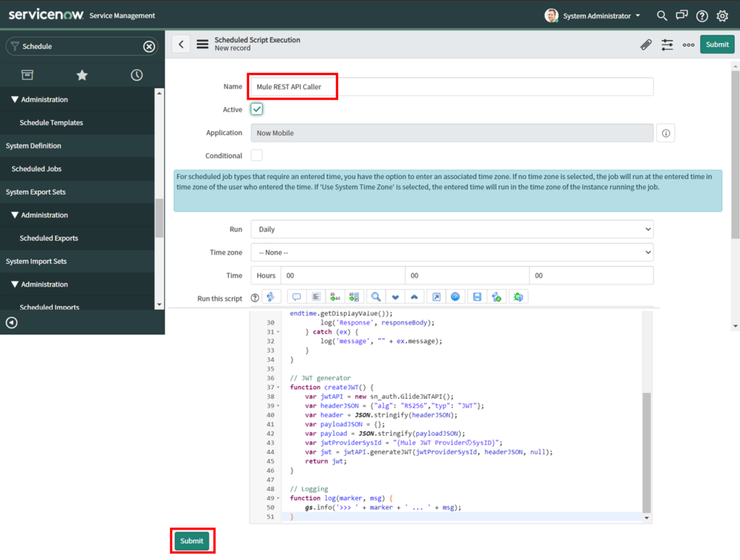
Task: Uncheck the Active checkbox
Action: pos(257,109)
